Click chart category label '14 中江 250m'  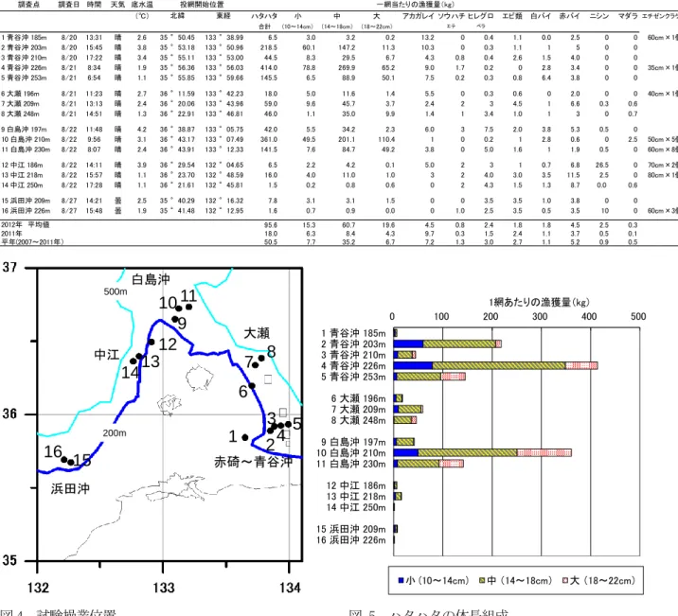[356, 507]
